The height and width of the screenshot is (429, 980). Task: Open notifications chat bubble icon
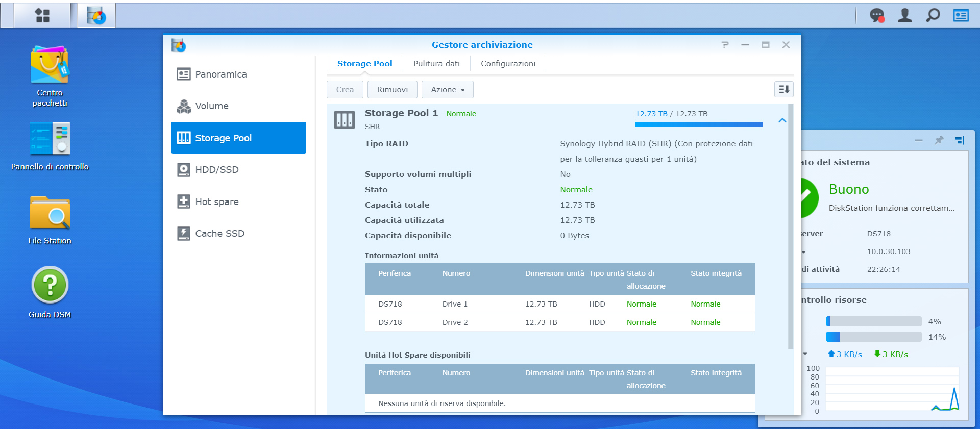(x=877, y=16)
